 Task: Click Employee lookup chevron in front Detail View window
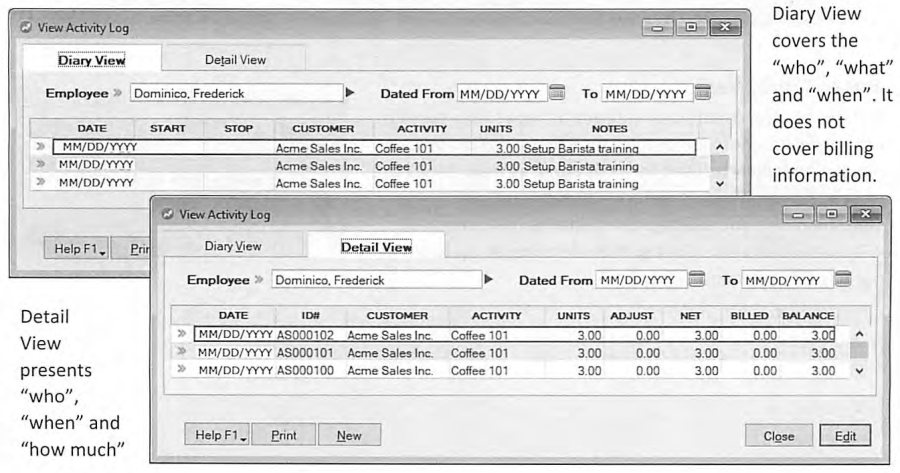(x=259, y=280)
